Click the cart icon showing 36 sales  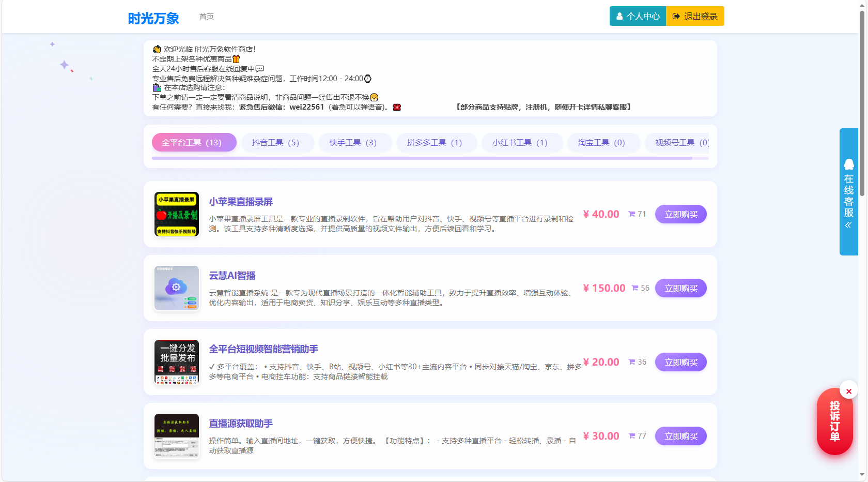pyautogui.click(x=631, y=362)
